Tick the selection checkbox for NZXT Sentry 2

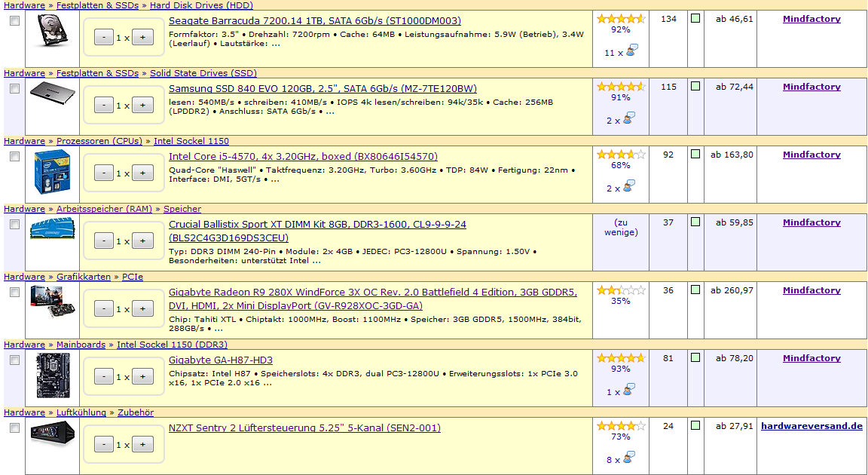[x=15, y=428]
